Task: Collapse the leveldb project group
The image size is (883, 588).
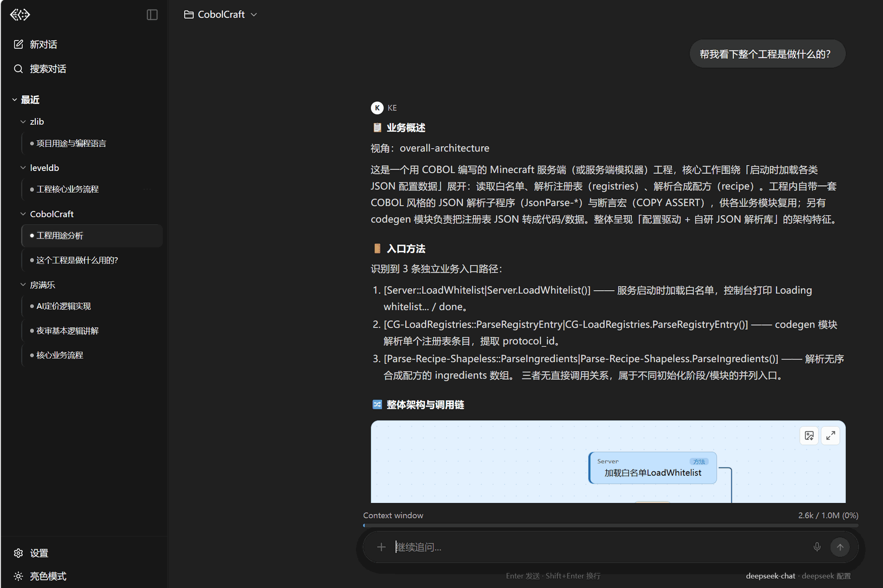Action: pyautogui.click(x=23, y=168)
